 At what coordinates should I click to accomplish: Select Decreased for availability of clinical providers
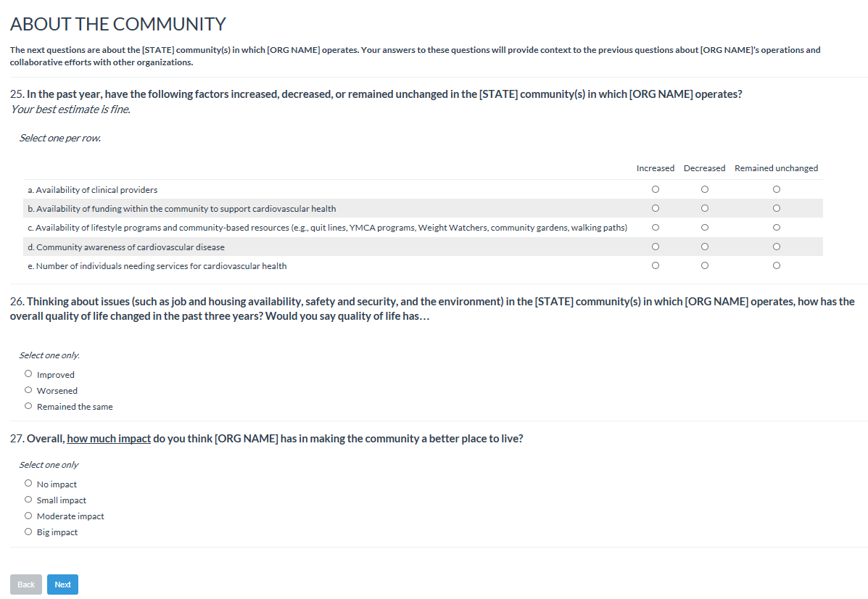point(704,189)
